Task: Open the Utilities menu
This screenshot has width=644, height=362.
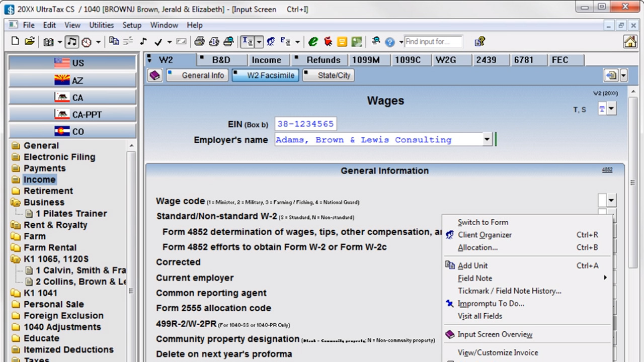Action: pos(101,25)
